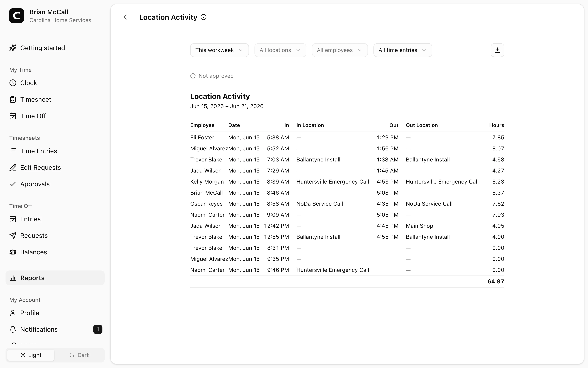The height and width of the screenshot is (368, 588).
Task: Click Naomi Carter 9:46 PM entry time
Action: pos(278,270)
